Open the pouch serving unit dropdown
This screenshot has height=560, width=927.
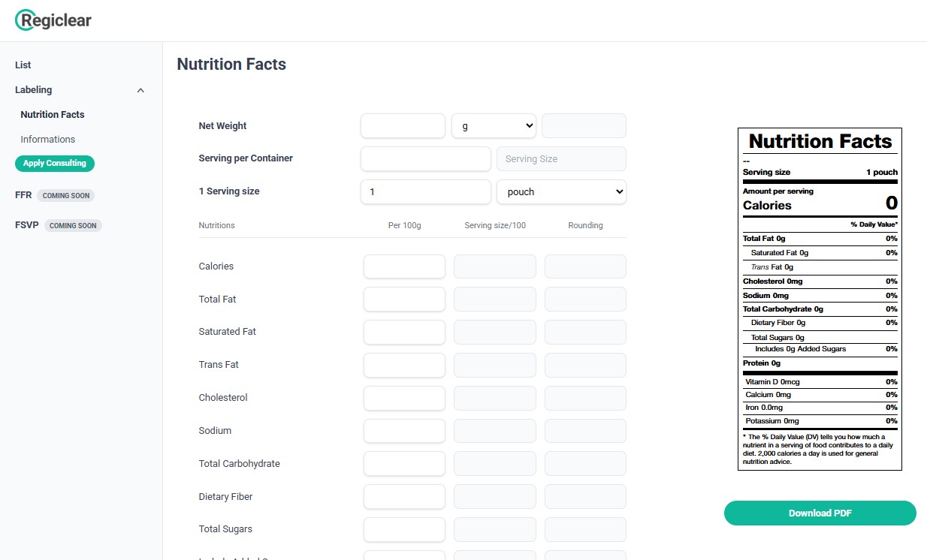click(x=561, y=191)
